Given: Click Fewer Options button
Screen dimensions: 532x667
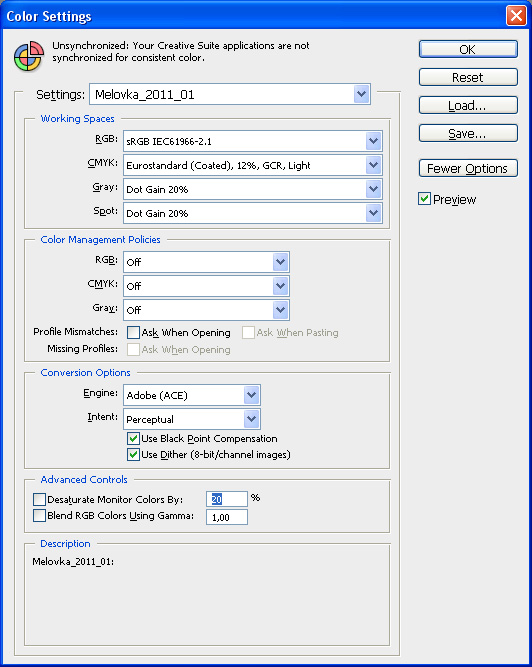Looking at the screenshot, I should pos(468,168).
